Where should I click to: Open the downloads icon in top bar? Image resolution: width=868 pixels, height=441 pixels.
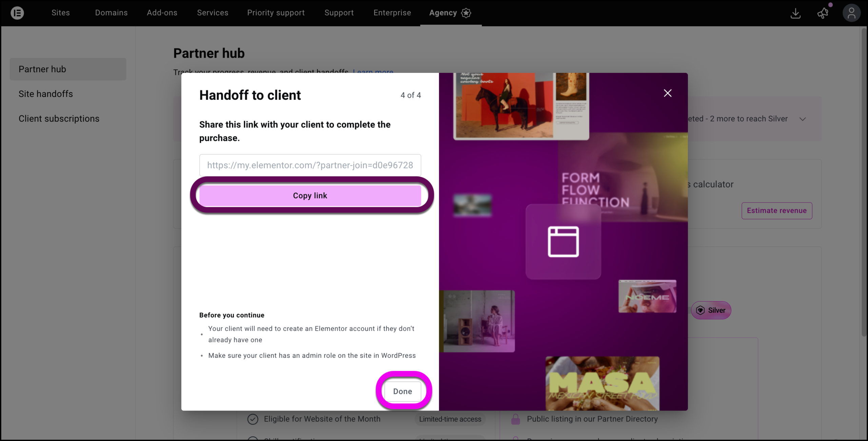795,13
